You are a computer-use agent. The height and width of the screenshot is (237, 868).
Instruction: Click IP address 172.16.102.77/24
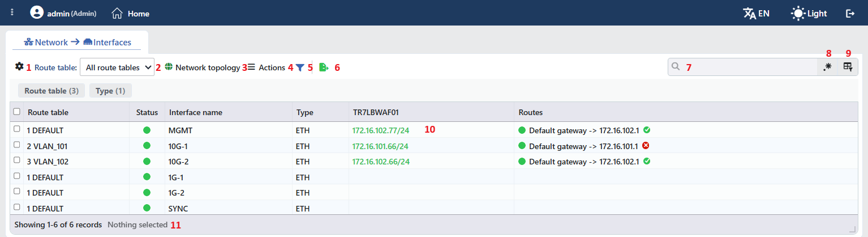[x=381, y=130]
